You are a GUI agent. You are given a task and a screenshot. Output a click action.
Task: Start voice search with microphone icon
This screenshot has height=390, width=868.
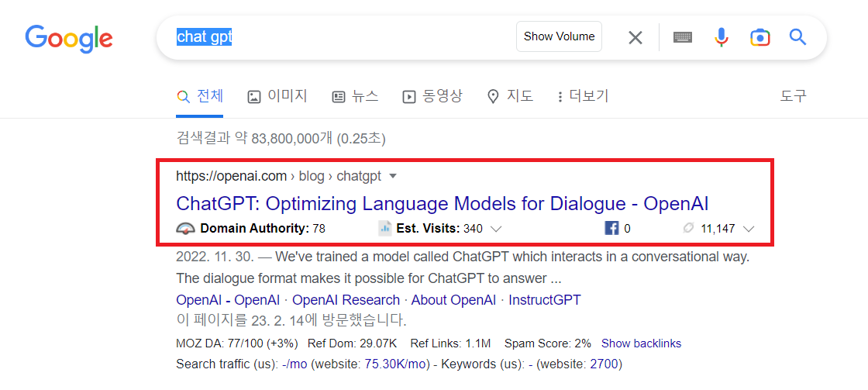coord(721,37)
